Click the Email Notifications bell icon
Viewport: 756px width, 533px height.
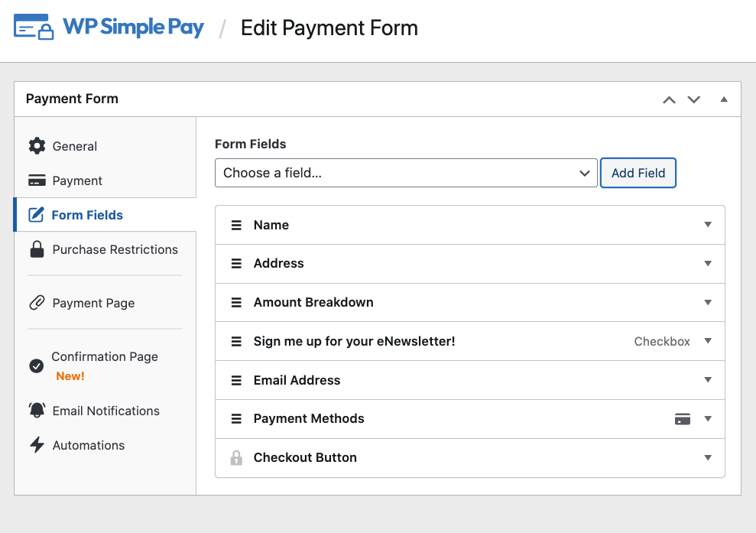(x=37, y=411)
